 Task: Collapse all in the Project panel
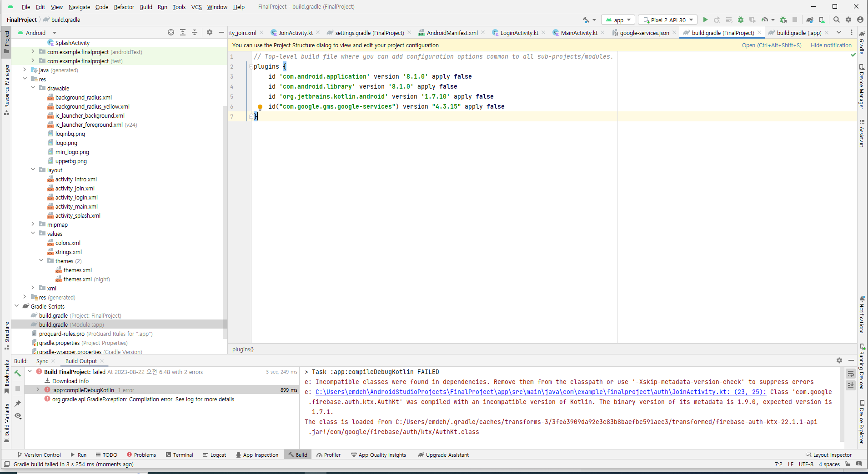[x=195, y=32]
